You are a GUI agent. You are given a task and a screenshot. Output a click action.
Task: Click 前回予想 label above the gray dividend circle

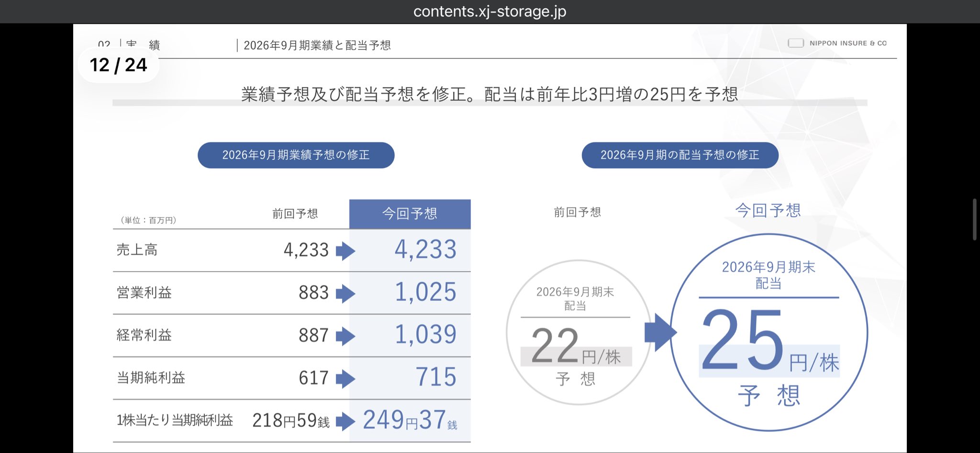[577, 212]
